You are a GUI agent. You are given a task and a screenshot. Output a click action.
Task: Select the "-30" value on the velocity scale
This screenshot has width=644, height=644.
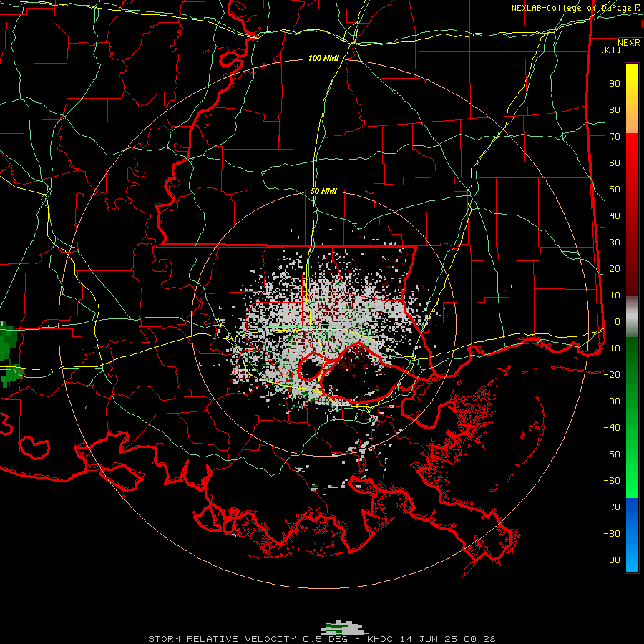click(x=612, y=401)
